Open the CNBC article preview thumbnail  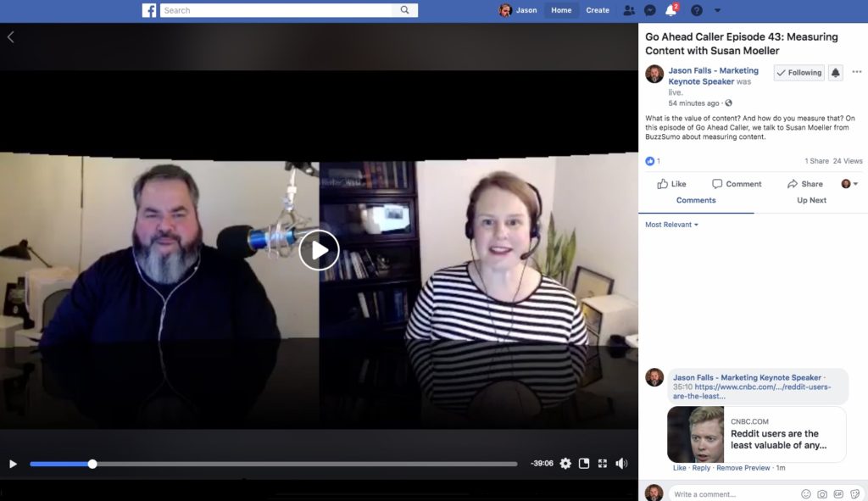coord(695,435)
